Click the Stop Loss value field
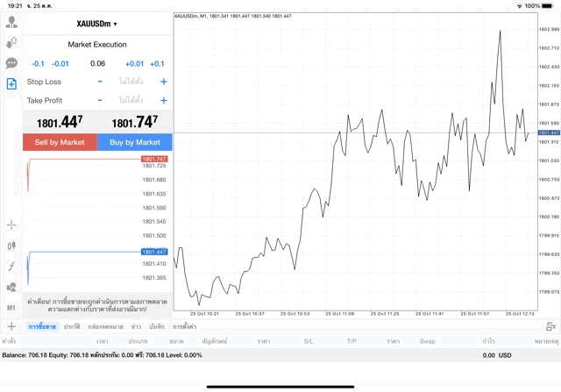This screenshot has width=561, height=392. [131, 82]
